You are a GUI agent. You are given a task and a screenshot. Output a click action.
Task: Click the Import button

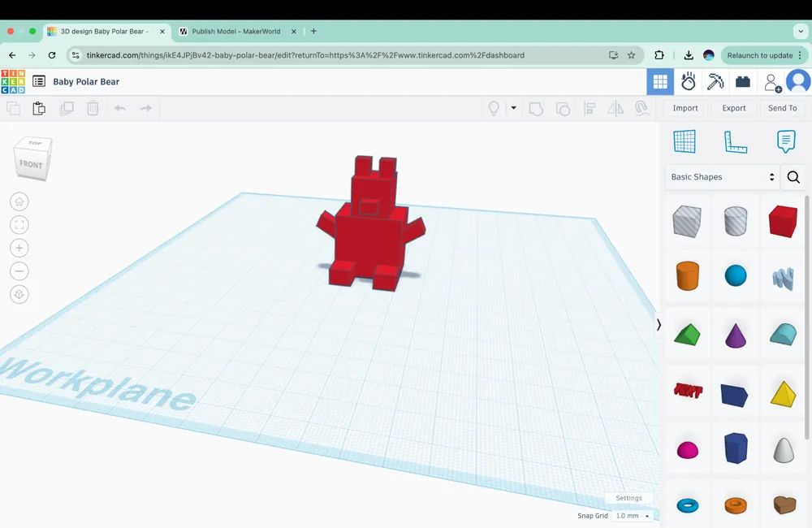pyautogui.click(x=685, y=108)
